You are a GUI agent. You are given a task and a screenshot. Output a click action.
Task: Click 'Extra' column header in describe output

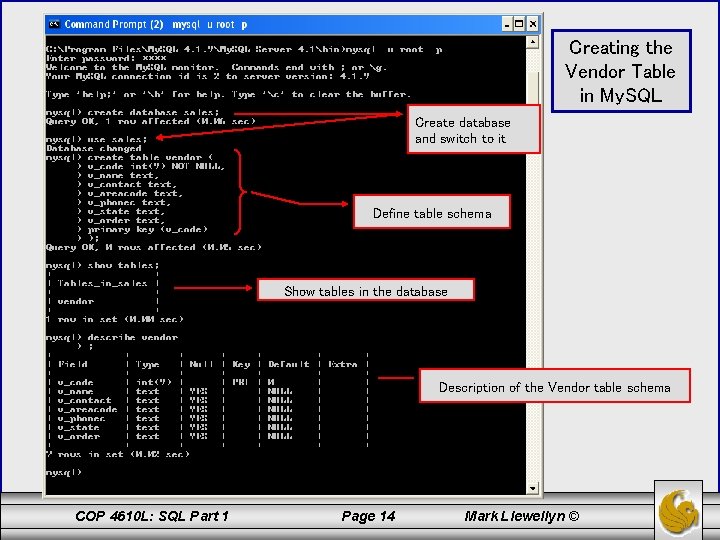tap(343, 364)
